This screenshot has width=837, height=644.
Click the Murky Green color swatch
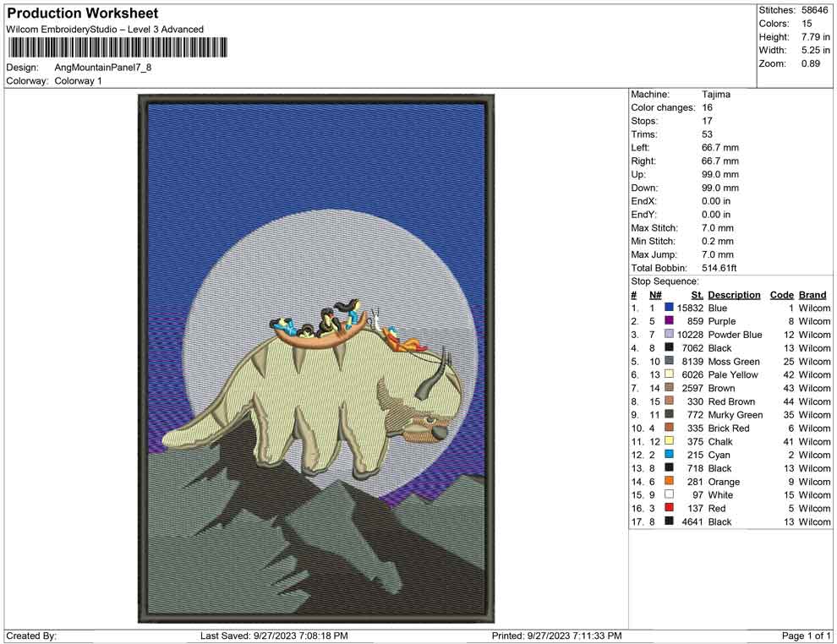pos(669,414)
